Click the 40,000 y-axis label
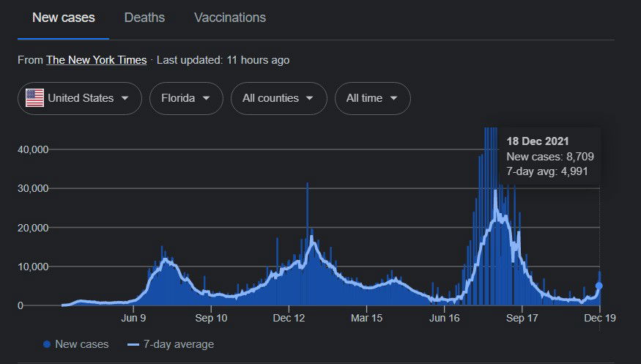This screenshot has width=641, height=364. click(32, 149)
